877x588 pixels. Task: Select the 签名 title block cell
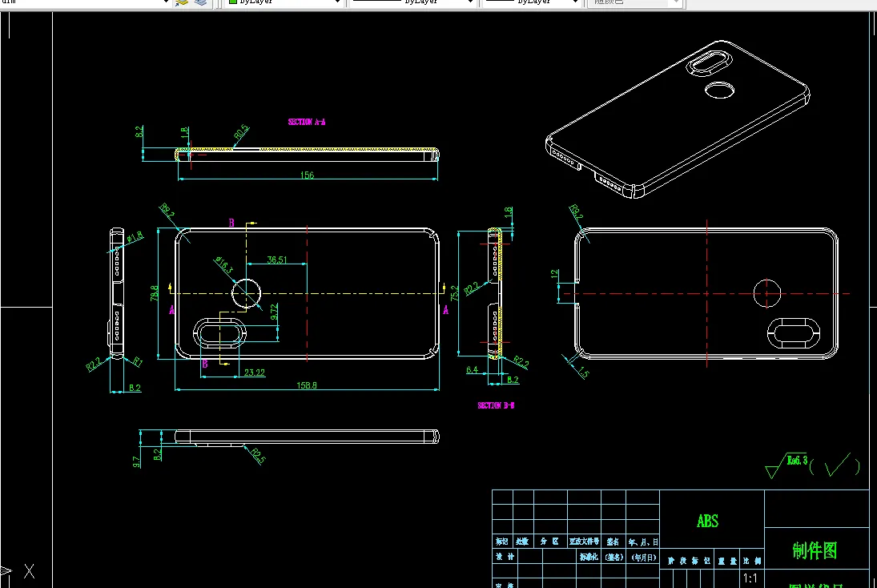coord(613,542)
